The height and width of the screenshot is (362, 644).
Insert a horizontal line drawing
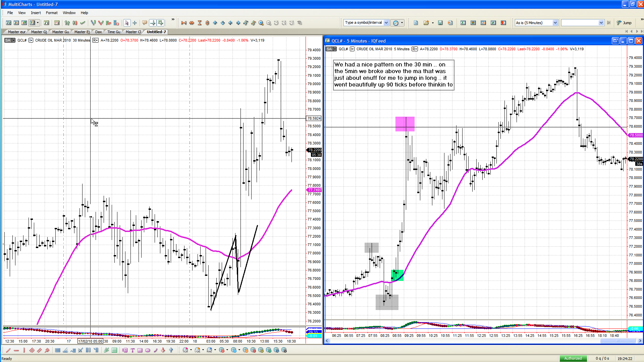click(16, 350)
